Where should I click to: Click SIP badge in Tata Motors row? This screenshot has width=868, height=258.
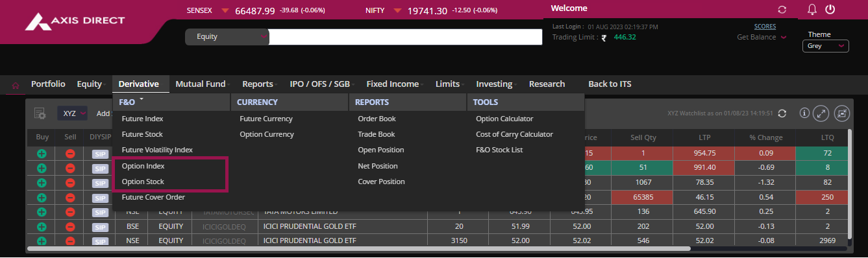pyautogui.click(x=99, y=213)
